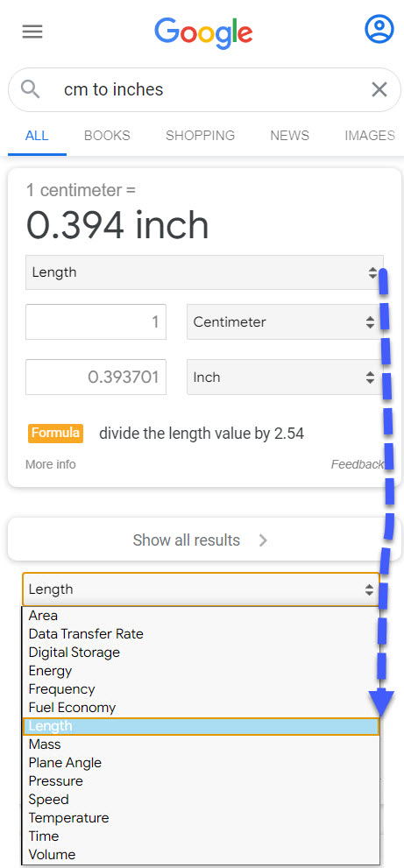
Task: Click the orange Formula badge
Action: (55, 433)
